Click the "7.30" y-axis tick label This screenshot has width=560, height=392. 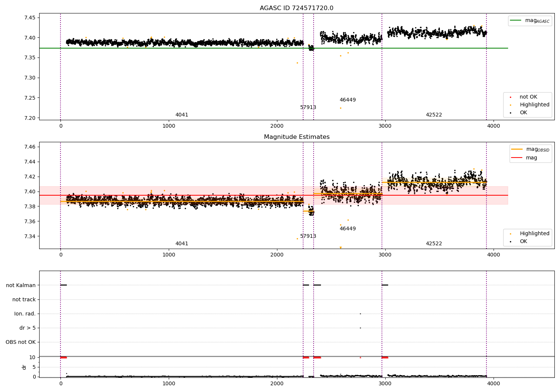(30, 78)
